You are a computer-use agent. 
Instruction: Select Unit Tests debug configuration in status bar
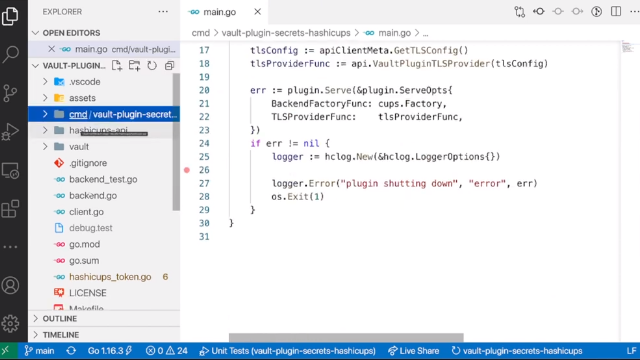[x=287, y=351]
